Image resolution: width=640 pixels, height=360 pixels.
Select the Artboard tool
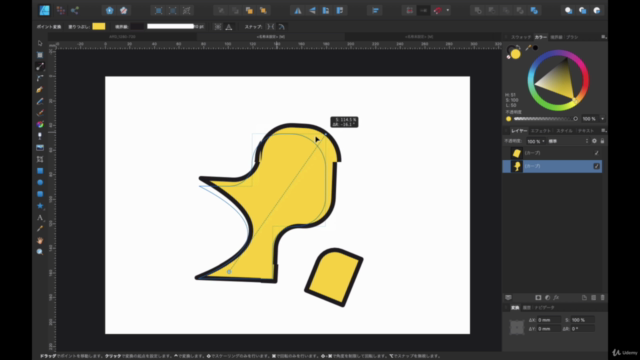pos(40,55)
